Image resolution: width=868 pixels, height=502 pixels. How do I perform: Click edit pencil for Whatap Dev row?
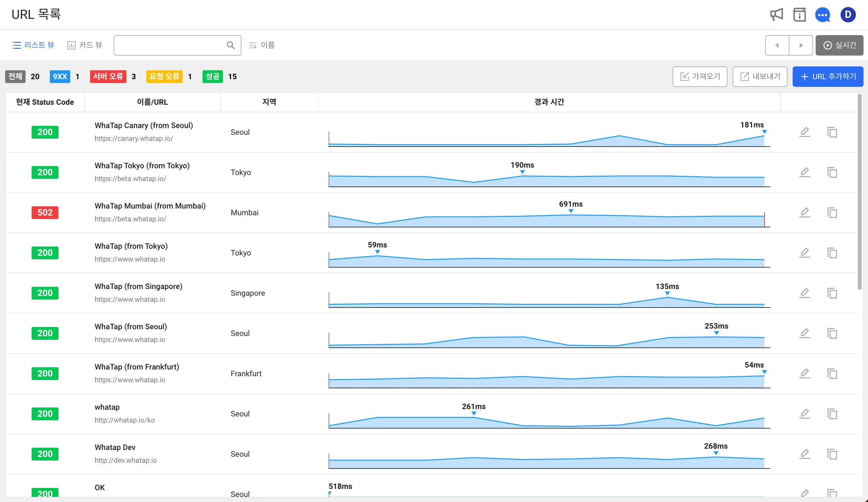[x=805, y=454]
